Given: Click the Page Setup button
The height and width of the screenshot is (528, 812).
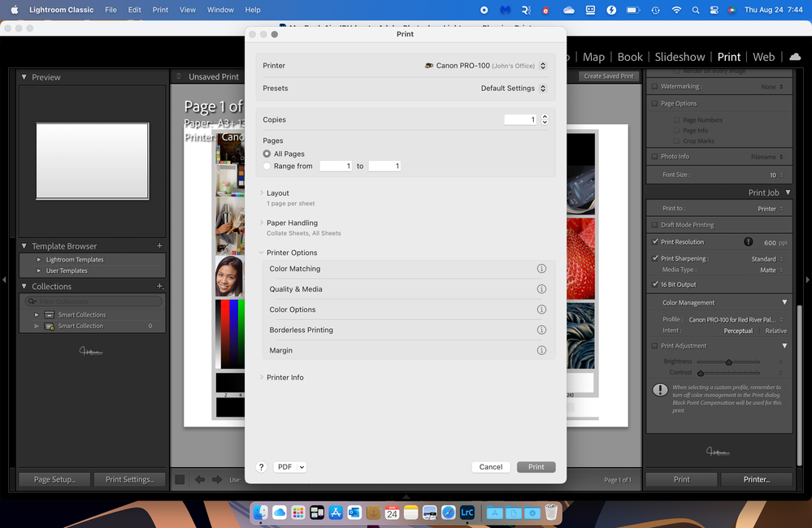Looking at the screenshot, I should 54,479.
